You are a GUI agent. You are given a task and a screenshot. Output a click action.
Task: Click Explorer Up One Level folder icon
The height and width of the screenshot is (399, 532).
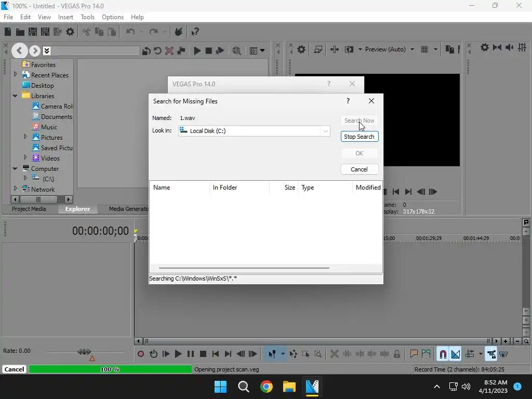pyautogui.click(x=146, y=51)
